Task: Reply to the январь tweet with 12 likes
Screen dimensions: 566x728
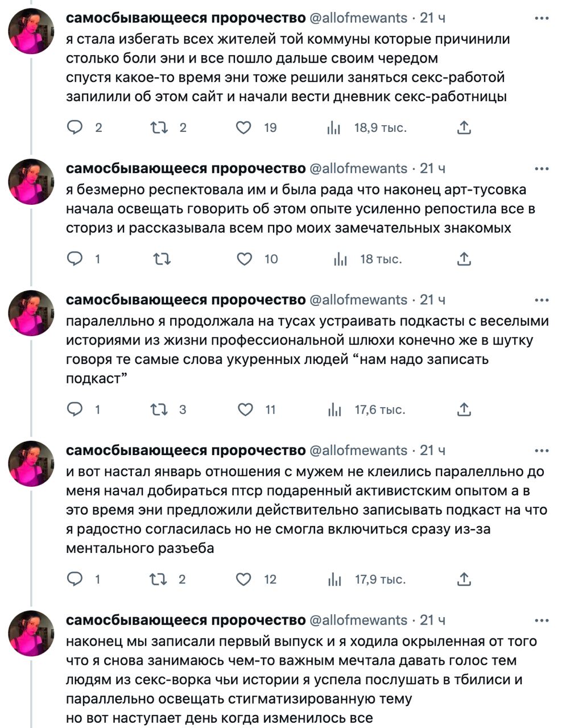Action: (x=75, y=579)
